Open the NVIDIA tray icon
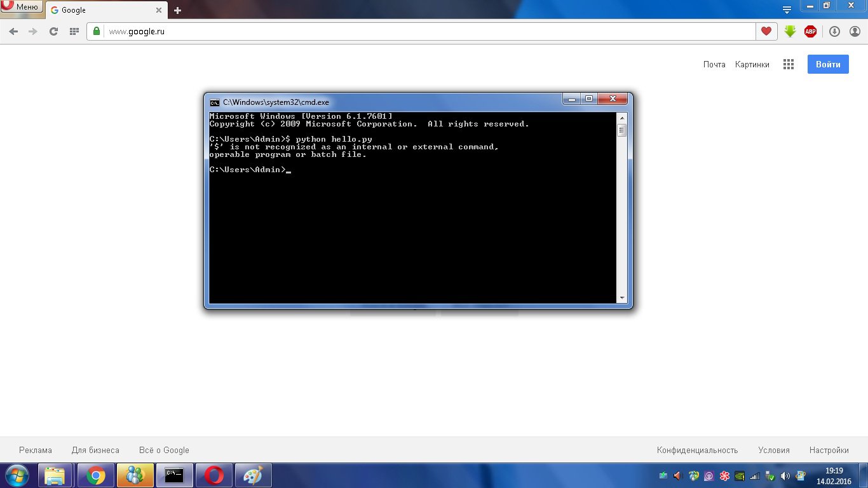This screenshot has height=488, width=868. (x=740, y=475)
